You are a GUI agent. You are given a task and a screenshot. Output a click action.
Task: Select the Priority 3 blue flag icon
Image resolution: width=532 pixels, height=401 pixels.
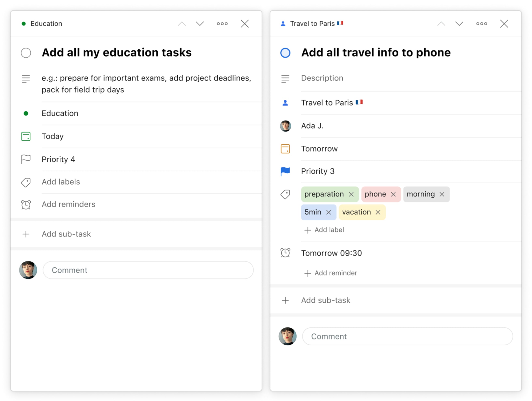point(285,171)
